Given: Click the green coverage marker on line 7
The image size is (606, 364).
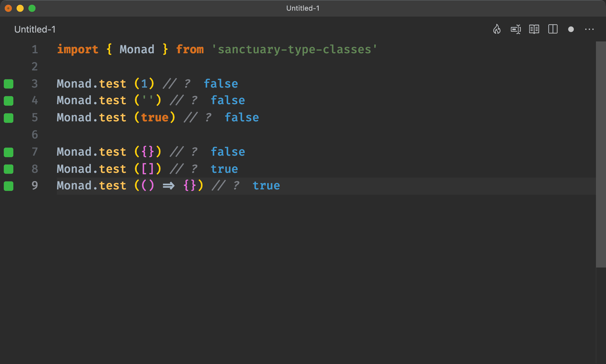Looking at the screenshot, I should click(9, 152).
